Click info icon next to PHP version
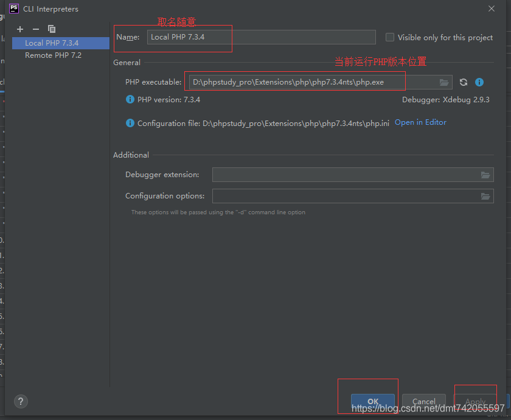Image resolution: width=511 pixels, height=420 pixels. pos(130,99)
